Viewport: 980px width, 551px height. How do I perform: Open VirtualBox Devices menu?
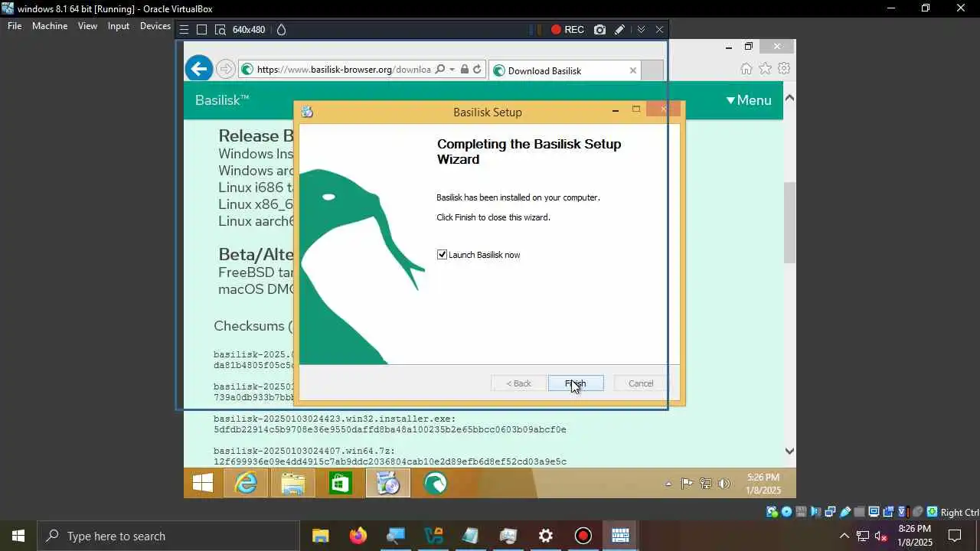click(155, 26)
